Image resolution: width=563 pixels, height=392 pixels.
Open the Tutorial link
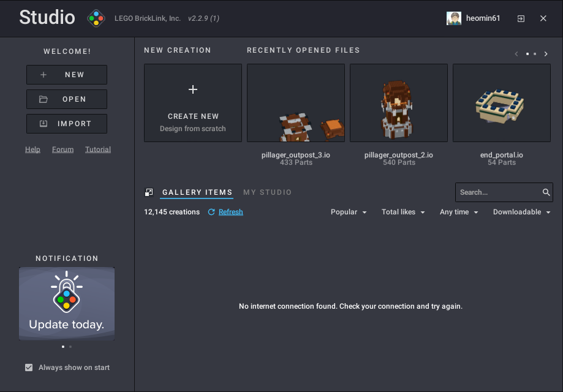pyautogui.click(x=98, y=149)
